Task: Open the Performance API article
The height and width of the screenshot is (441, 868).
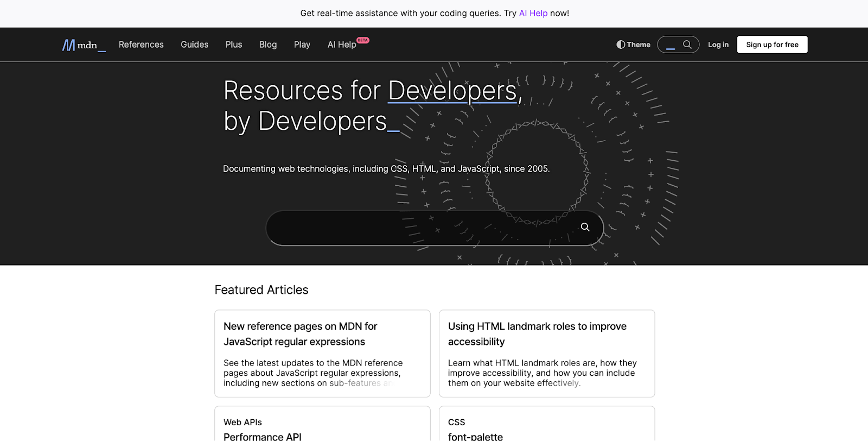Action: 263,436
